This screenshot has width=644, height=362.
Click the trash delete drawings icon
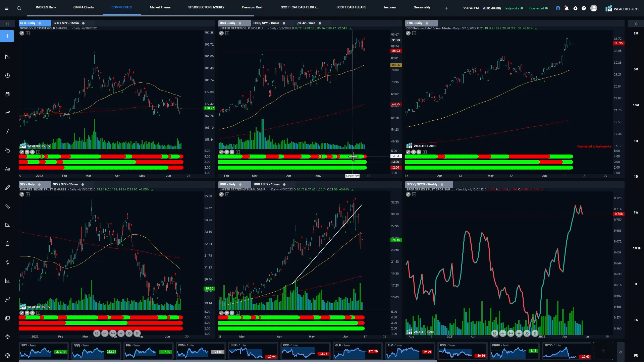point(7,244)
